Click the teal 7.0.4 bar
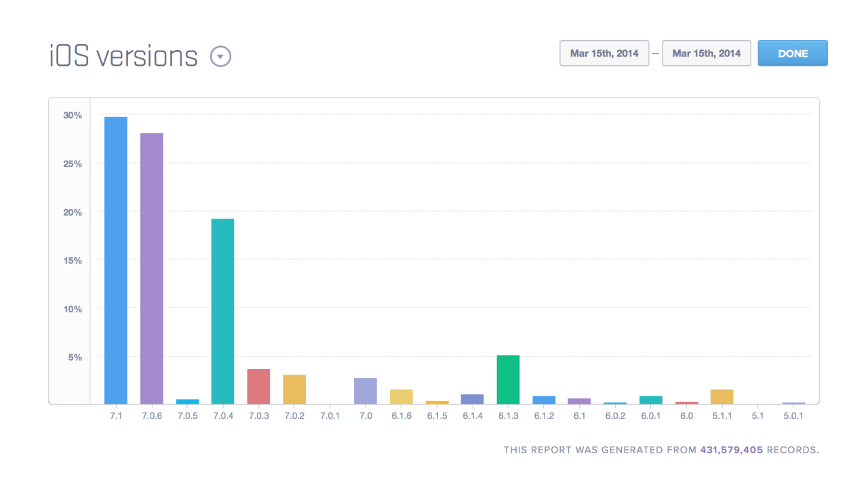 click(x=222, y=311)
